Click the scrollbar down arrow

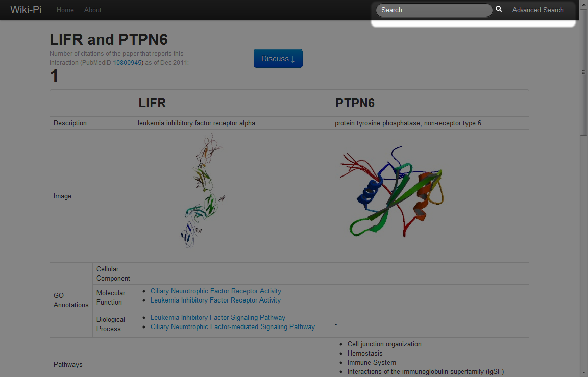click(583, 372)
